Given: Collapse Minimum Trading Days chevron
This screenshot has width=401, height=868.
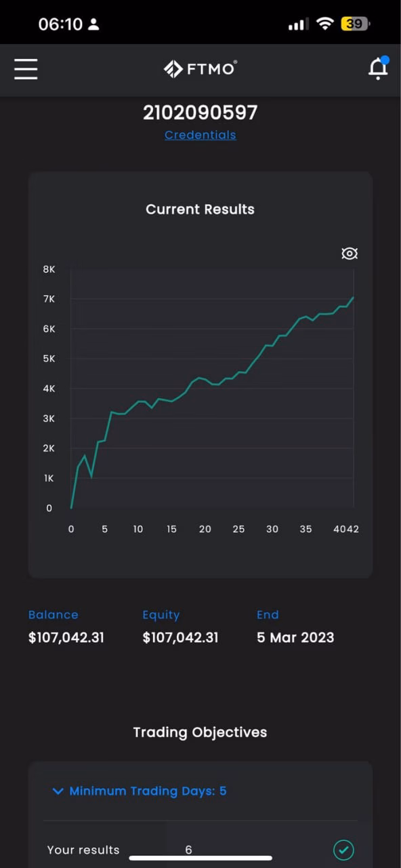Looking at the screenshot, I should (58, 791).
